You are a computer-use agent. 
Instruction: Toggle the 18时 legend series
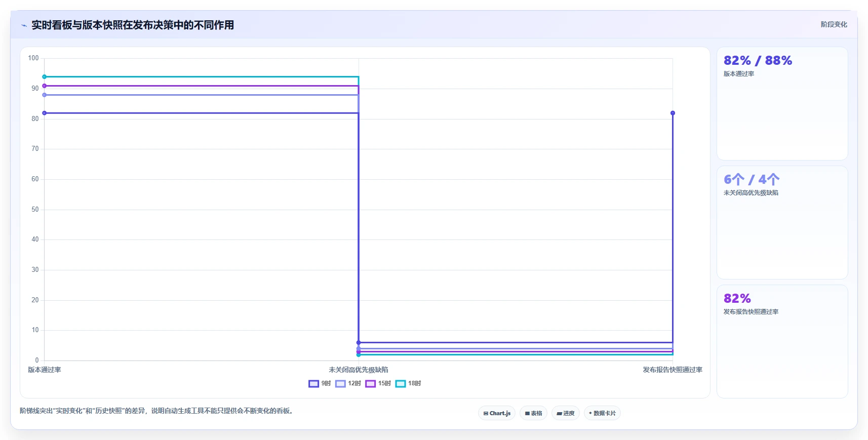(x=408, y=384)
